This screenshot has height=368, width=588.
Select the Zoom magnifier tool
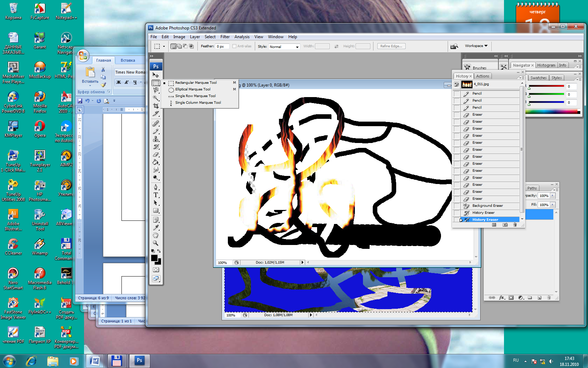[x=156, y=243]
